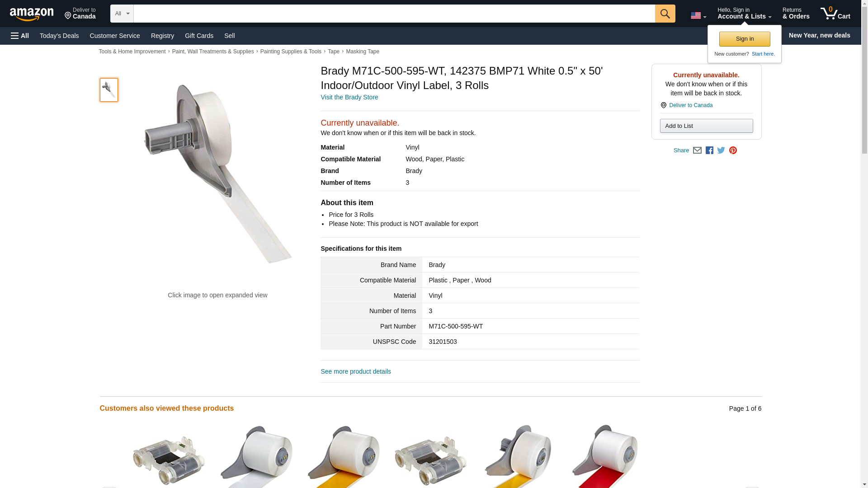
Task: Select the product image thumbnail
Action: 109,90
